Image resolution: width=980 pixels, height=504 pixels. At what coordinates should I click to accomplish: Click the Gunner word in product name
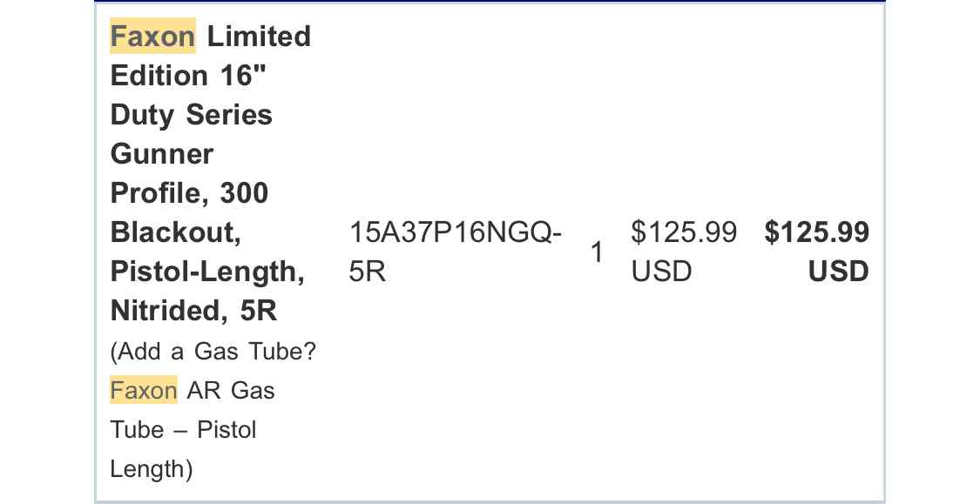[162, 154]
